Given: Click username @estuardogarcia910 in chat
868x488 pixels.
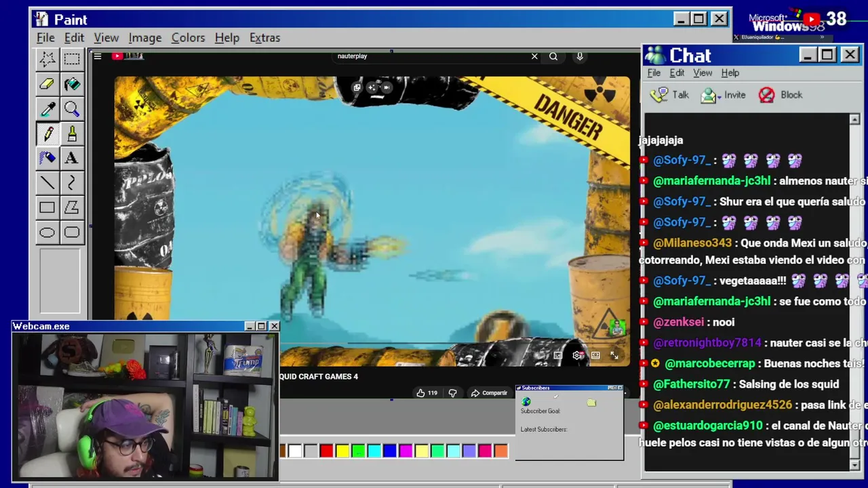Looking at the screenshot, I should [x=708, y=426].
